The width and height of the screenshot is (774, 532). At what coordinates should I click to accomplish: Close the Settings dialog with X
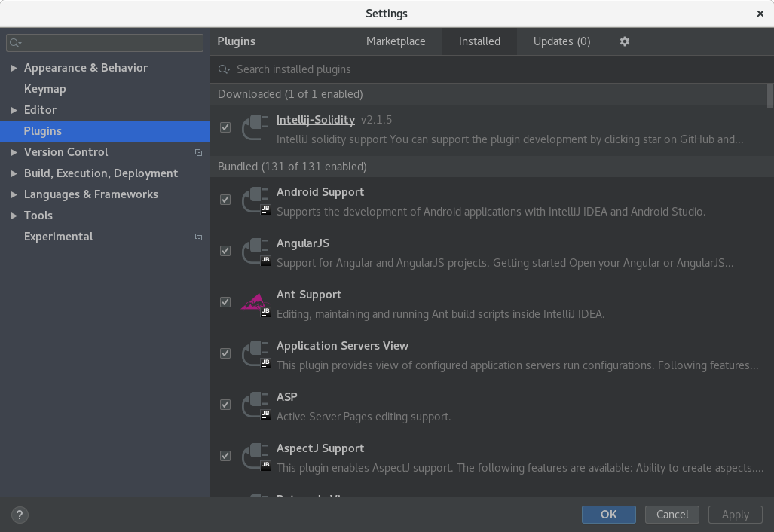pyautogui.click(x=760, y=14)
